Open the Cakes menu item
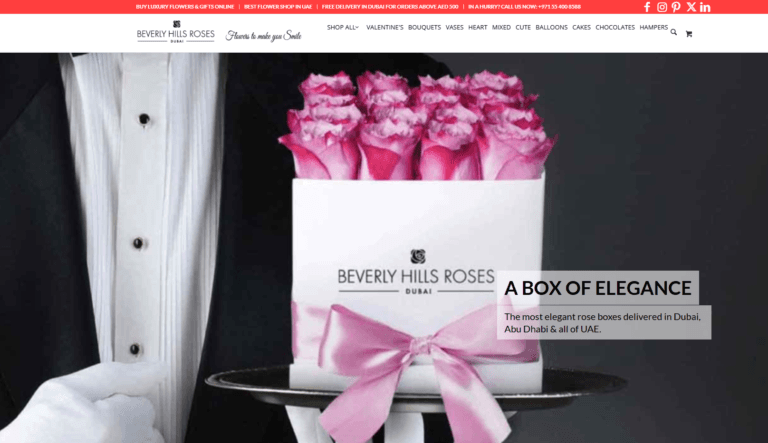Screen dimensions: 768x443 point(581,27)
